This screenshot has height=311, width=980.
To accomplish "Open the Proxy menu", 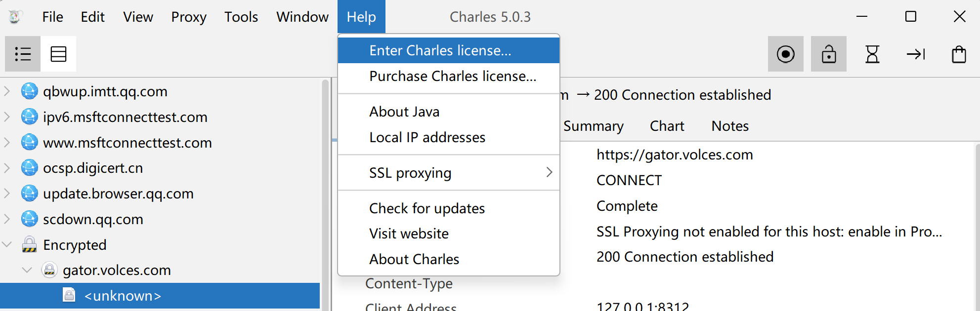I will coord(189,17).
